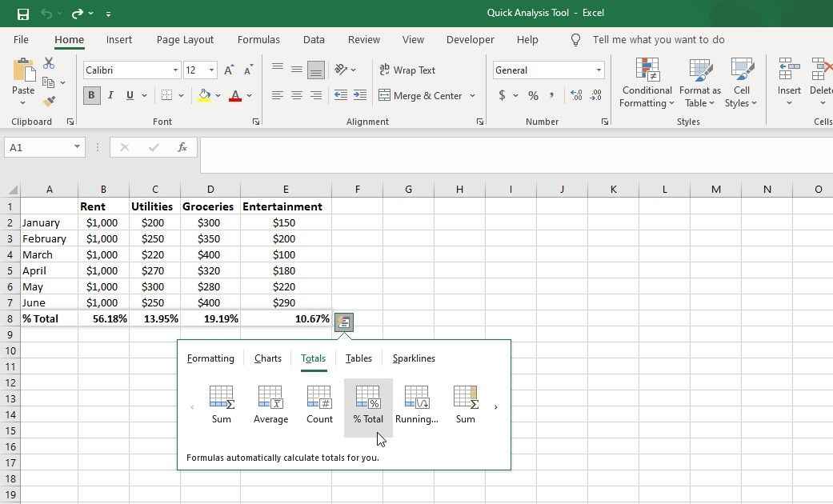Open Conditional Formatting menu
Image resolution: width=833 pixels, height=504 pixels.
click(x=647, y=83)
